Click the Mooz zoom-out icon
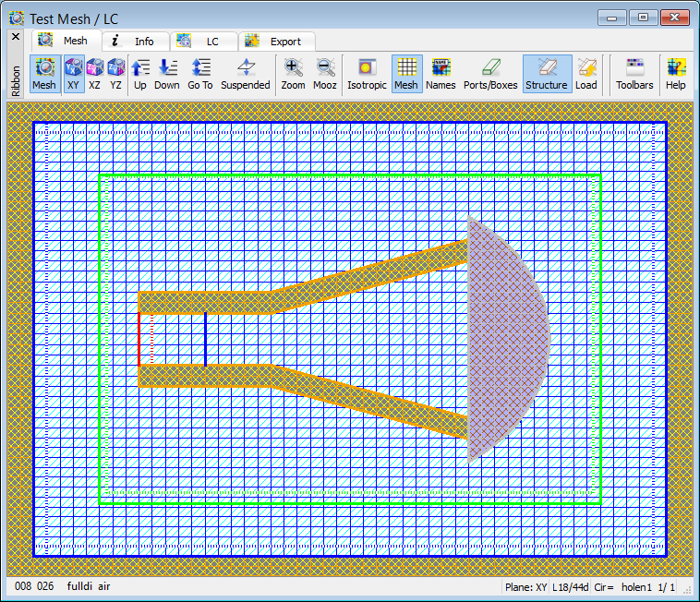 [325, 73]
